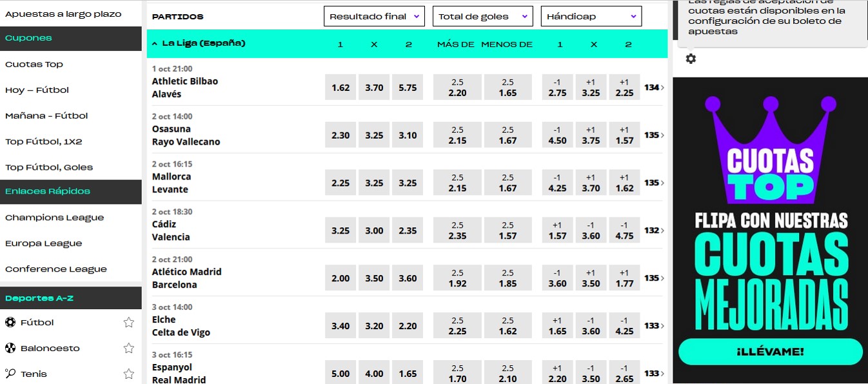Open Fútbol in sports list
This screenshot has width=868, height=384.
(37, 323)
